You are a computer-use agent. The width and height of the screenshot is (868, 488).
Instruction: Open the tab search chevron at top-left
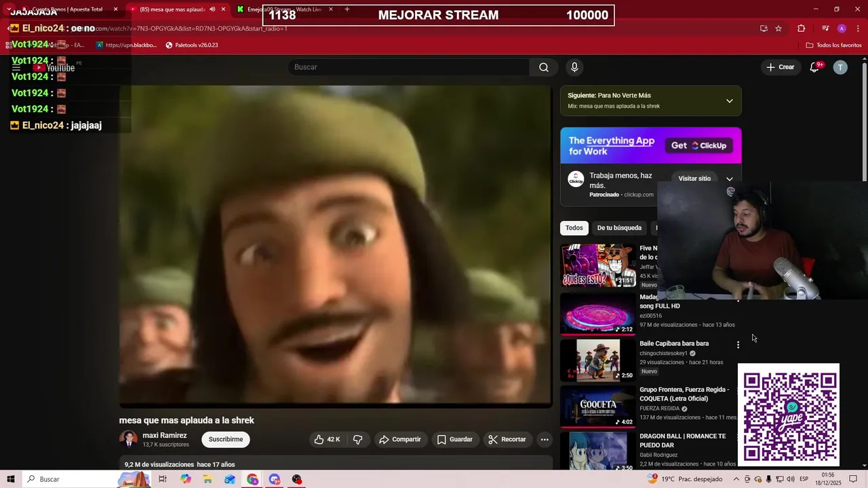click(x=9, y=9)
